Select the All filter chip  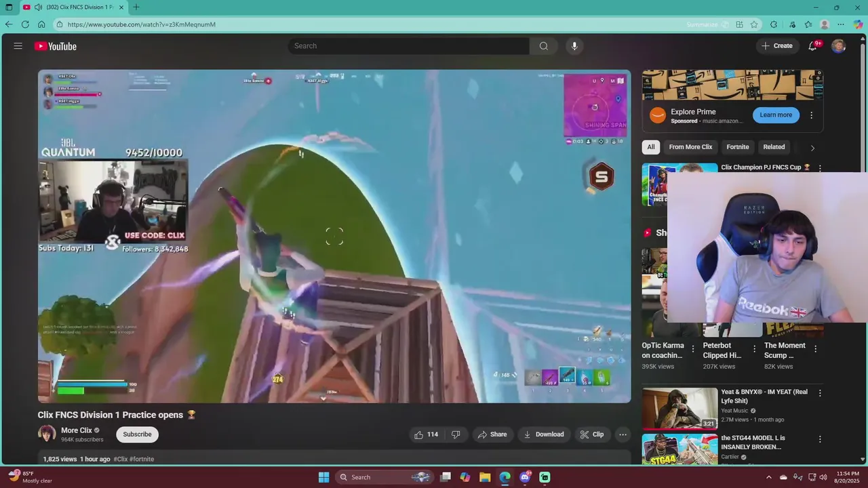651,147
